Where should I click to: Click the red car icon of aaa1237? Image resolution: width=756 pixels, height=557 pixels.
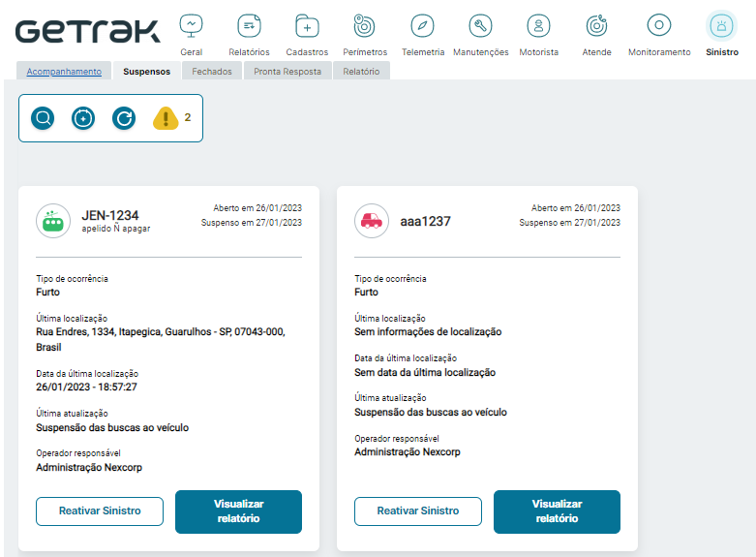click(372, 221)
